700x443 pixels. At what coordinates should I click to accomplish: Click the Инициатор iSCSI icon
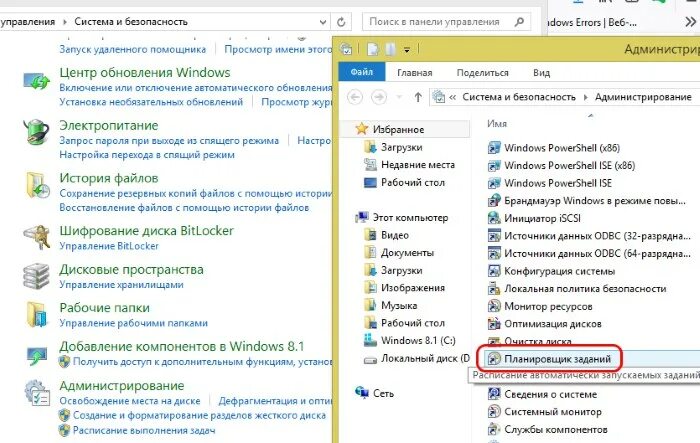494,218
